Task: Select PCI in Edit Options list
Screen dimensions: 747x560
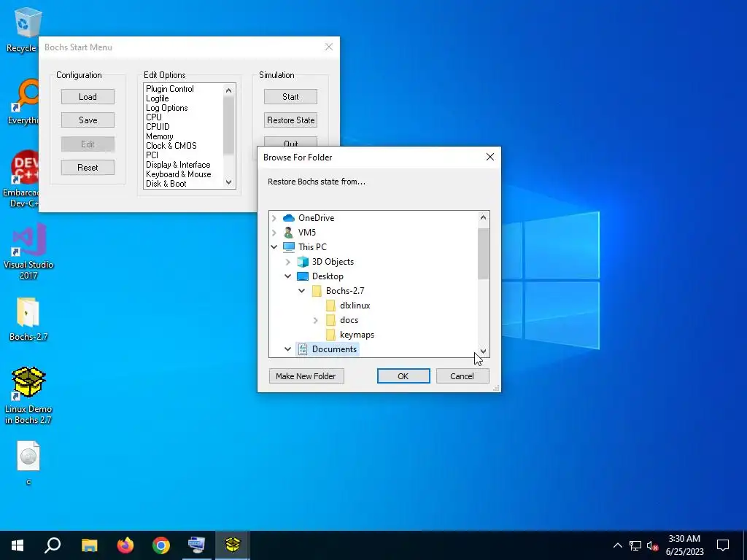Action: coord(152,155)
